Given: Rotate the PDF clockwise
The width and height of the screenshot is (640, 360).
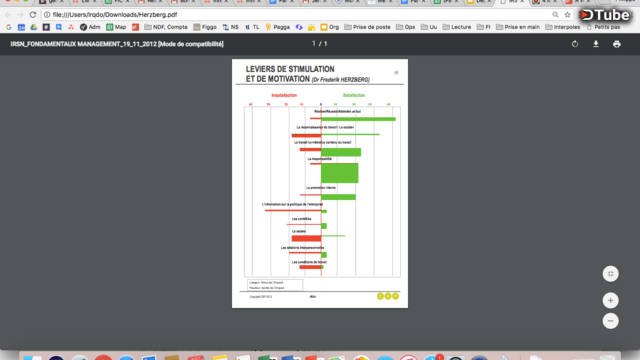Looking at the screenshot, I should coord(575,44).
